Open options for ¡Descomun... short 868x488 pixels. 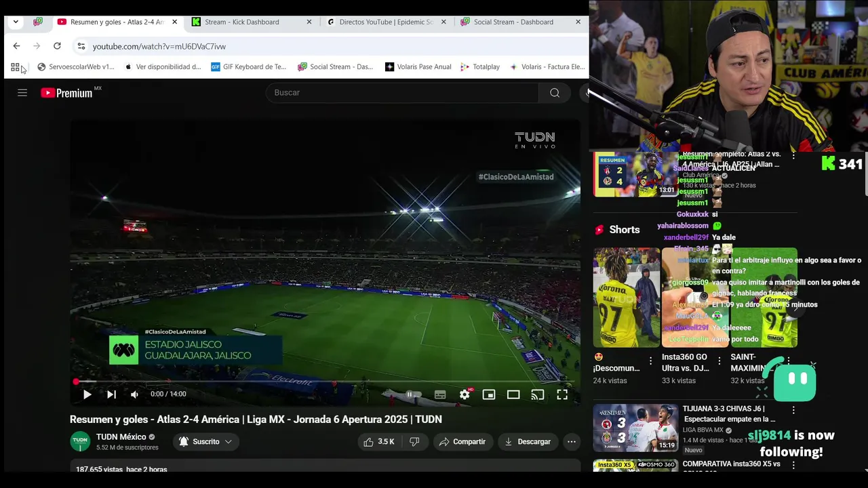click(x=650, y=361)
